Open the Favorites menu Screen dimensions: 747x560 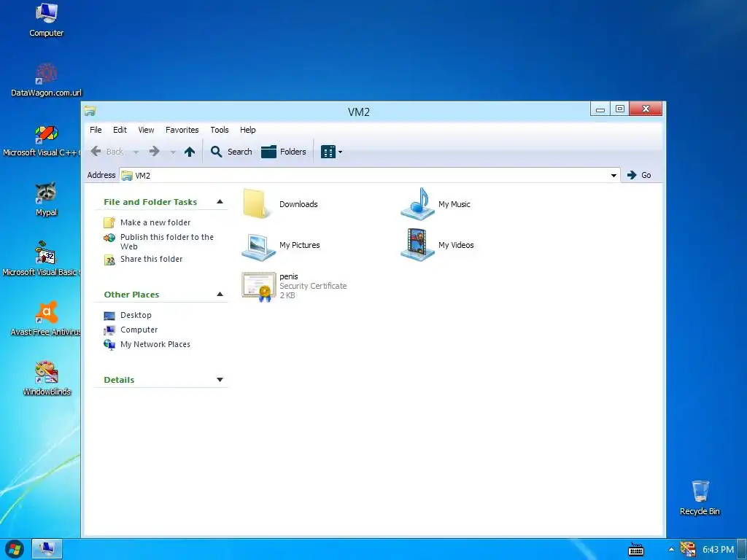182,130
